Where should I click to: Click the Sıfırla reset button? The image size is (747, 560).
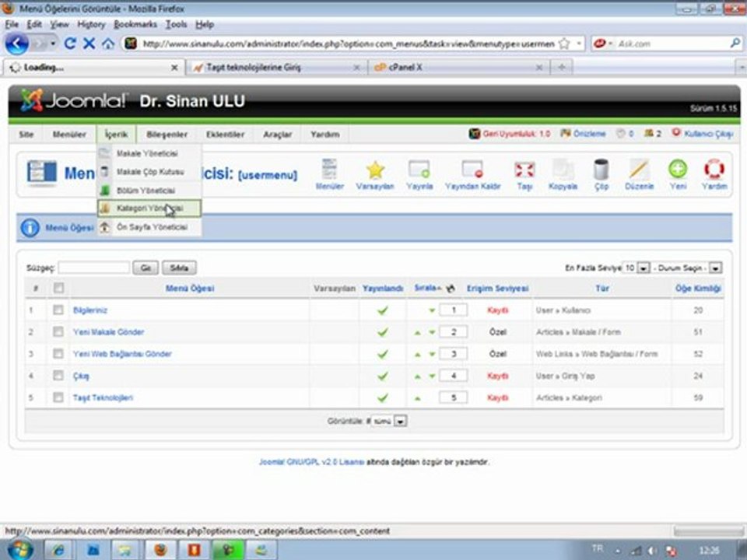[x=179, y=268]
